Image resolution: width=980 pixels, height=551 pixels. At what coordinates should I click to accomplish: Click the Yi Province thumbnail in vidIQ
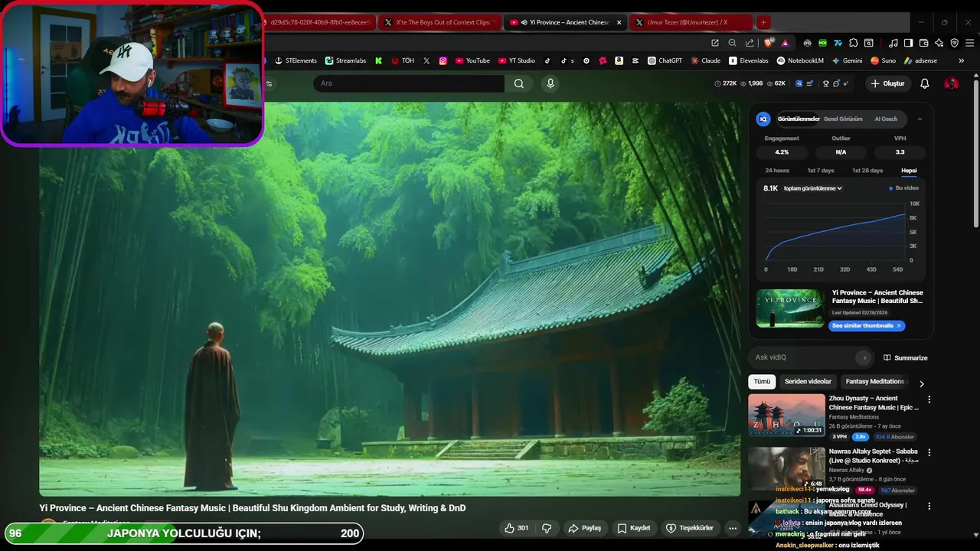tap(790, 308)
